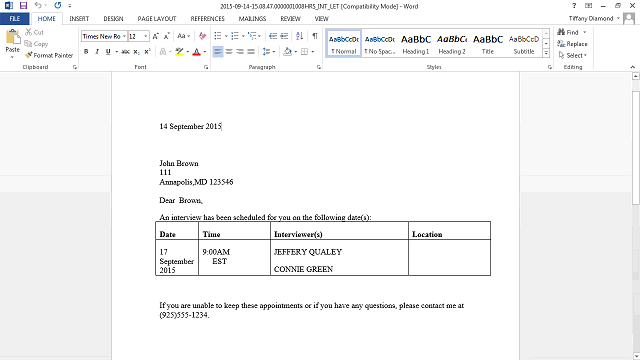
Task: Click the Cut command
Action: pos(34,32)
